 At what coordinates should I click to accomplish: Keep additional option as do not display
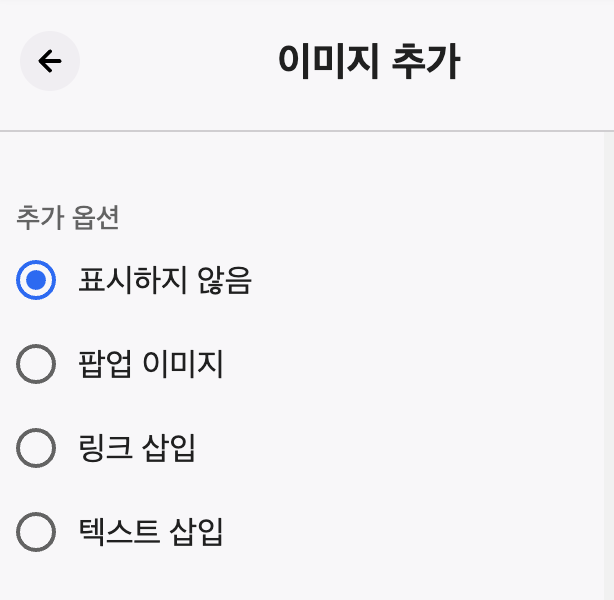[36, 280]
